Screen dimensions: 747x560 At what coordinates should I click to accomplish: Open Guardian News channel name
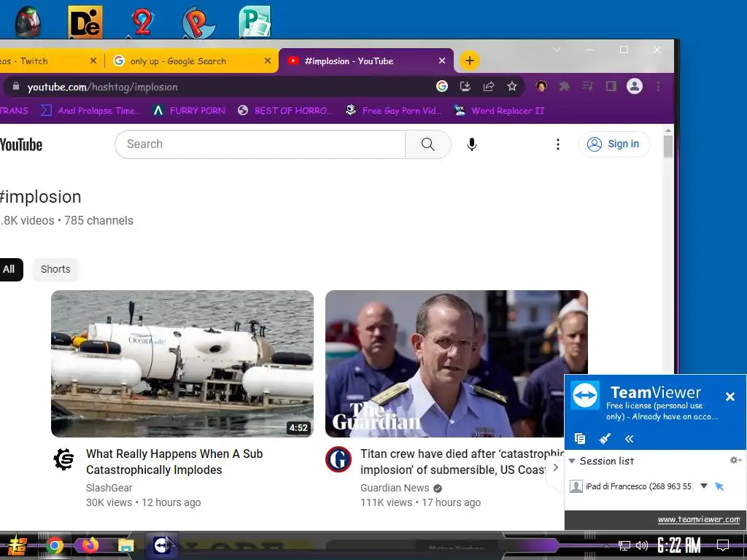395,488
